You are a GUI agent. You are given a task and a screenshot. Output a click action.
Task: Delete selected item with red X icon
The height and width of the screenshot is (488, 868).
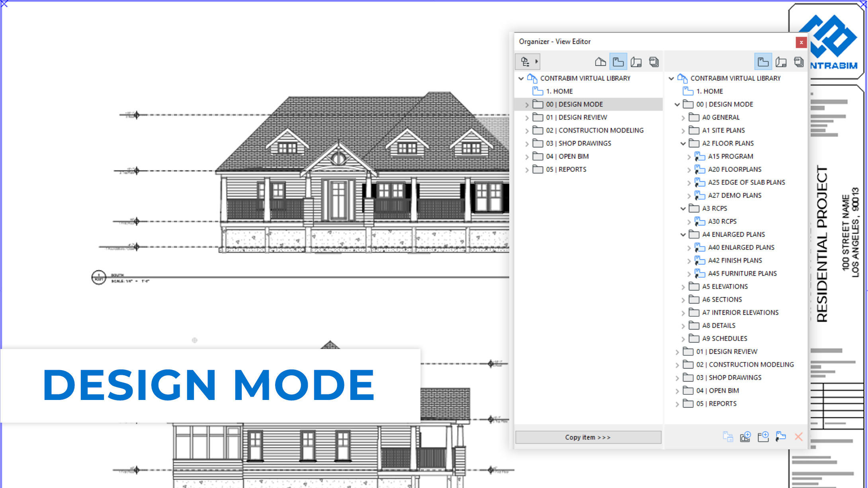point(798,437)
